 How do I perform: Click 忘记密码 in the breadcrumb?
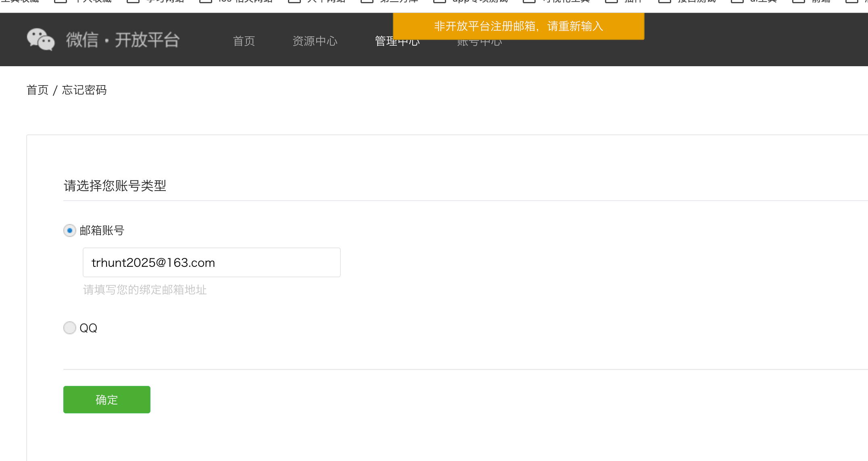coord(84,90)
